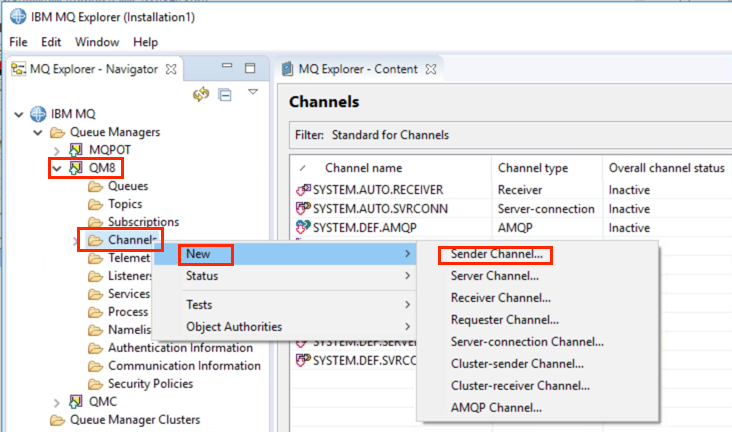This screenshot has width=732, height=432.
Task: Click the QMC queue manager icon
Action: pos(76,402)
